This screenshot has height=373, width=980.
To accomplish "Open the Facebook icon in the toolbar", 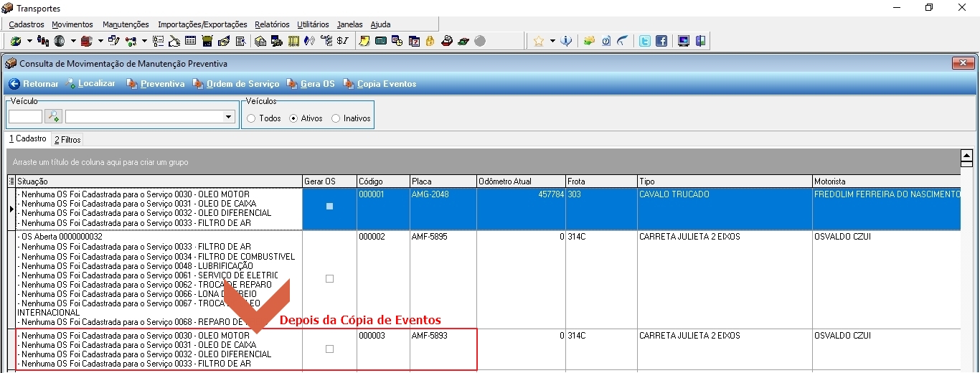I will tap(661, 41).
